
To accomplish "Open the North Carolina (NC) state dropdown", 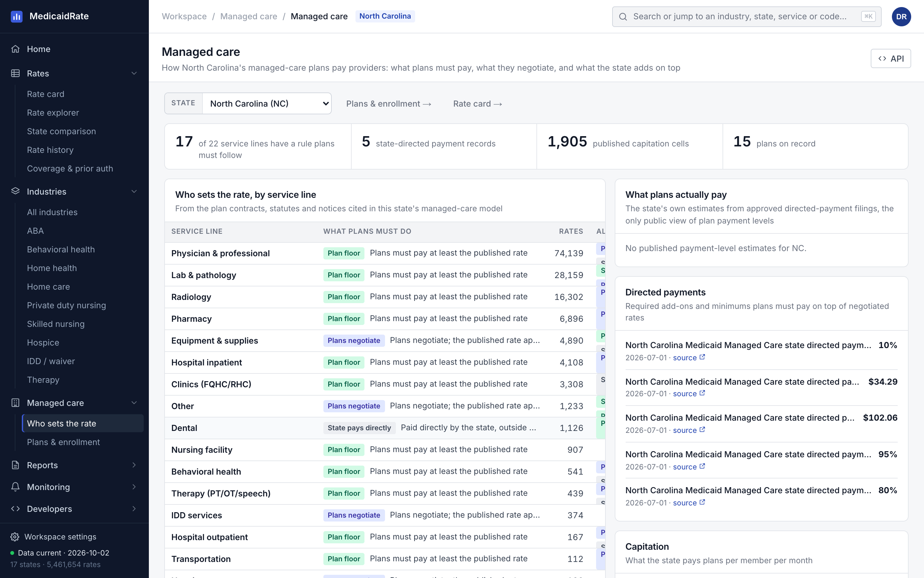I will click(267, 103).
